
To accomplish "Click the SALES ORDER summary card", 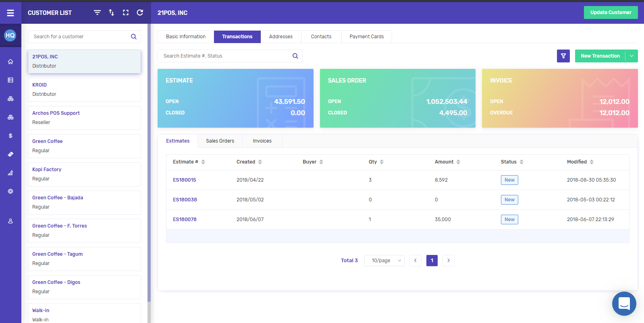I will click(x=398, y=98).
